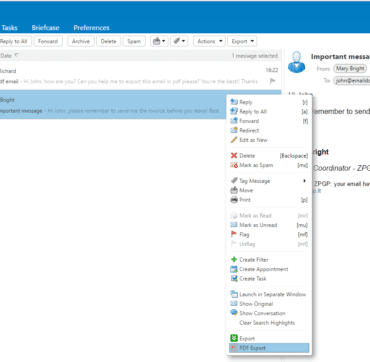The height and width of the screenshot is (362, 370).
Task: Click the Reply to All toolbar button
Action: [x=15, y=41]
